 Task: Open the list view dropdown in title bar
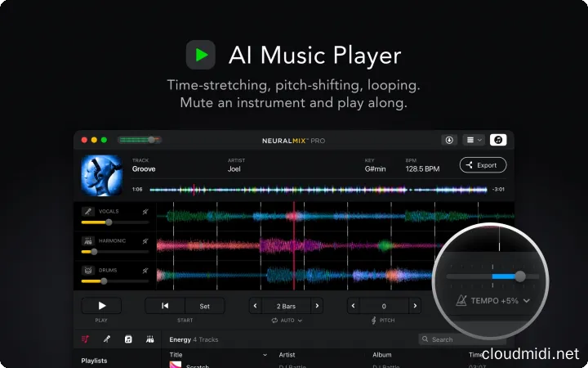pos(474,140)
